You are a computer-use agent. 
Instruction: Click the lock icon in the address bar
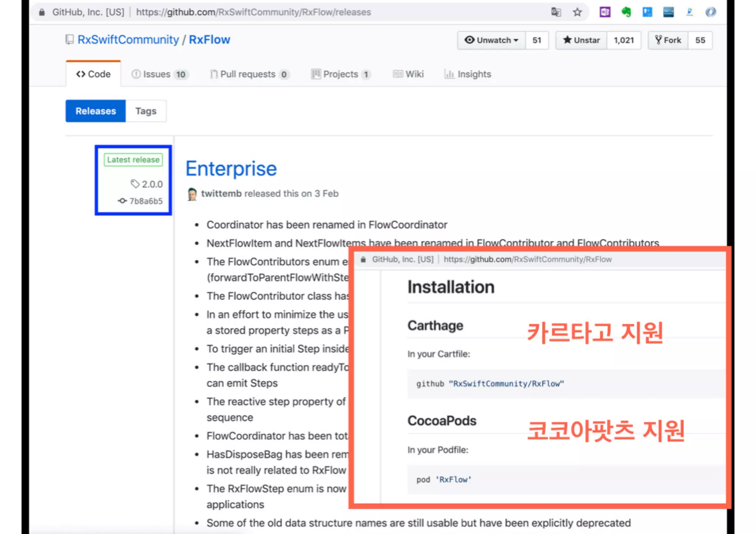pos(42,13)
